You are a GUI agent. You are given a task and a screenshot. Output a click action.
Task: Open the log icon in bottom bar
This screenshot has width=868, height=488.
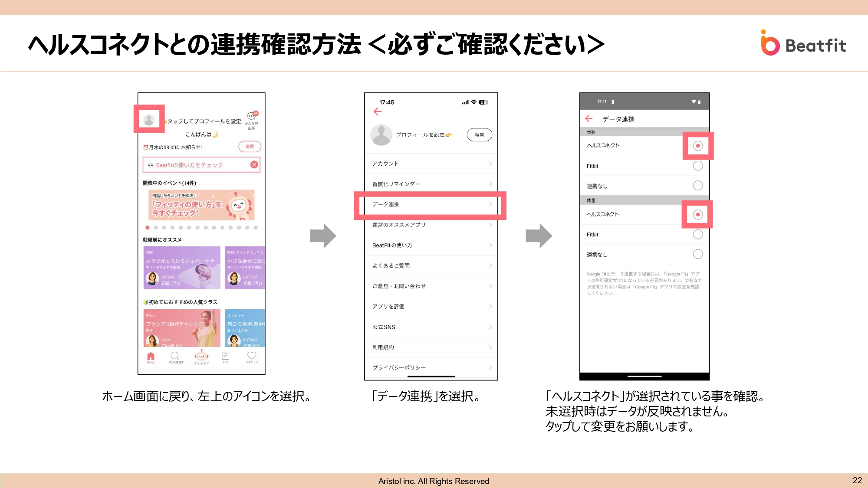click(225, 356)
